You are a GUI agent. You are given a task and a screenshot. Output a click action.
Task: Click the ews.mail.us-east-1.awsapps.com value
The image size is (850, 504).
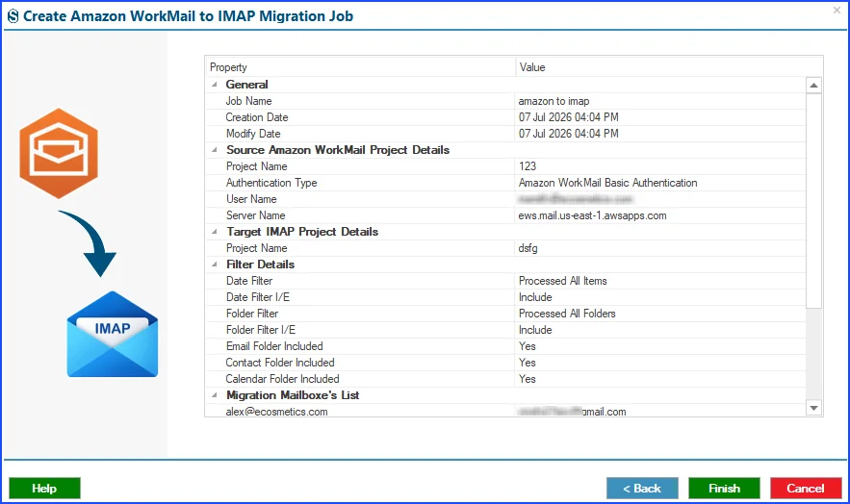[593, 215]
